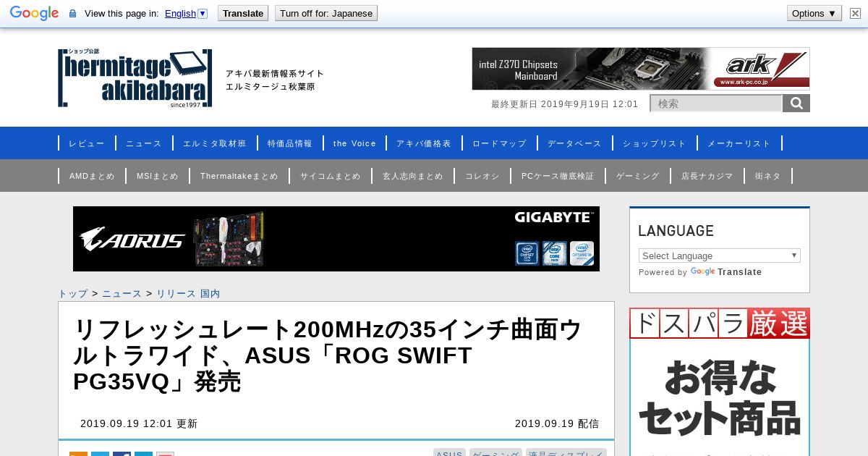Open the アキバ価格表 menu item
This screenshot has height=456, width=868.
[x=424, y=143]
